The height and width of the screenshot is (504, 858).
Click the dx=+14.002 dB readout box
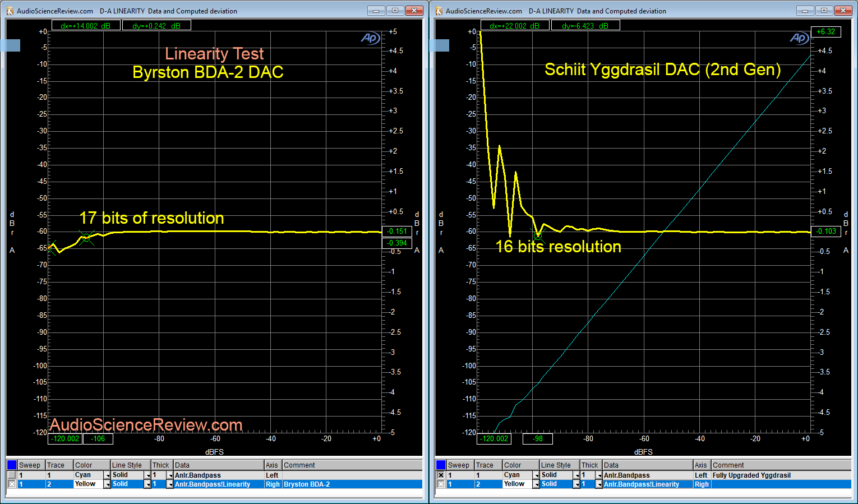pos(86,25)
